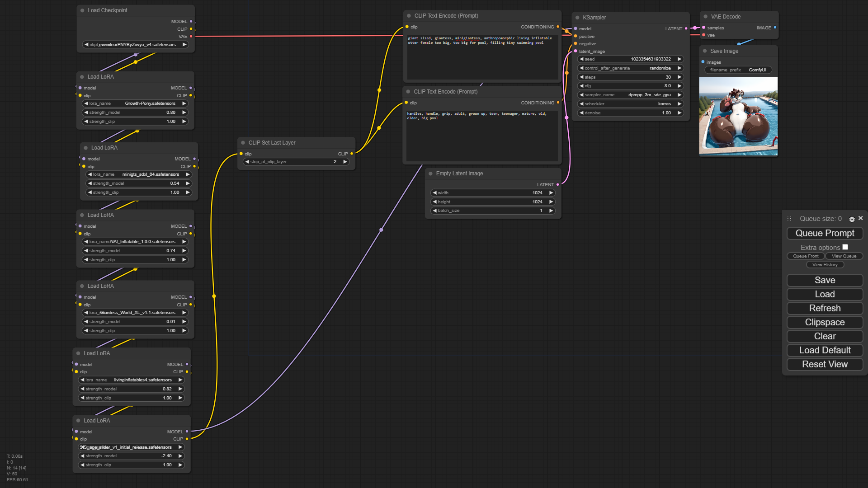The image size is (868, 488).
Task: Click the Load Default button
Action: click(825, 350)
